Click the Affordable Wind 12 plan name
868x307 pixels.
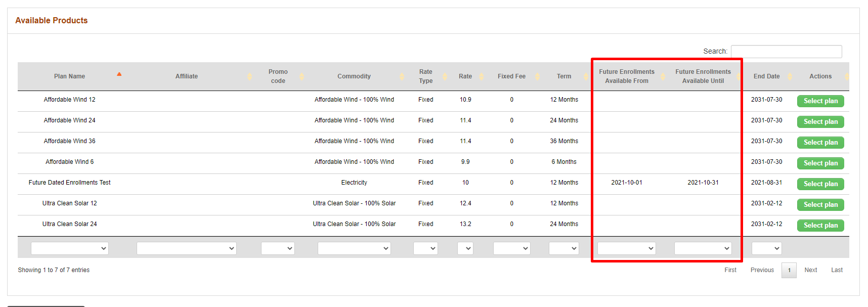[x=70, y=100]
